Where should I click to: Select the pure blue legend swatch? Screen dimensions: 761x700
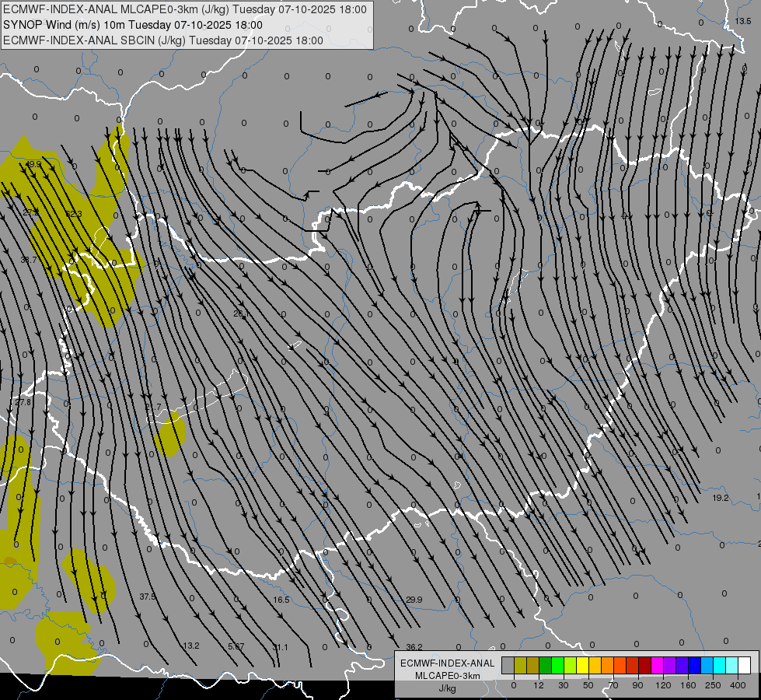[x=695, y=665]
